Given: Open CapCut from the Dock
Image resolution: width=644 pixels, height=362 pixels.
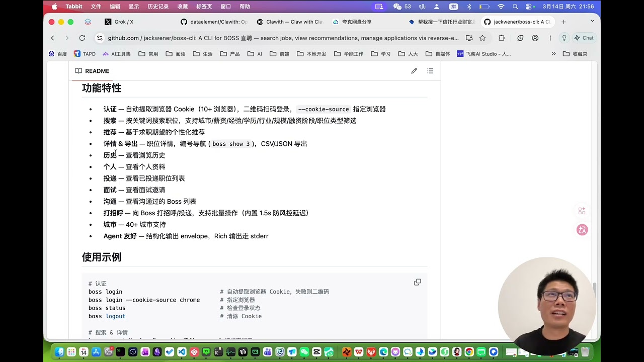Looking at the screenshot, I should click(316, 351).
